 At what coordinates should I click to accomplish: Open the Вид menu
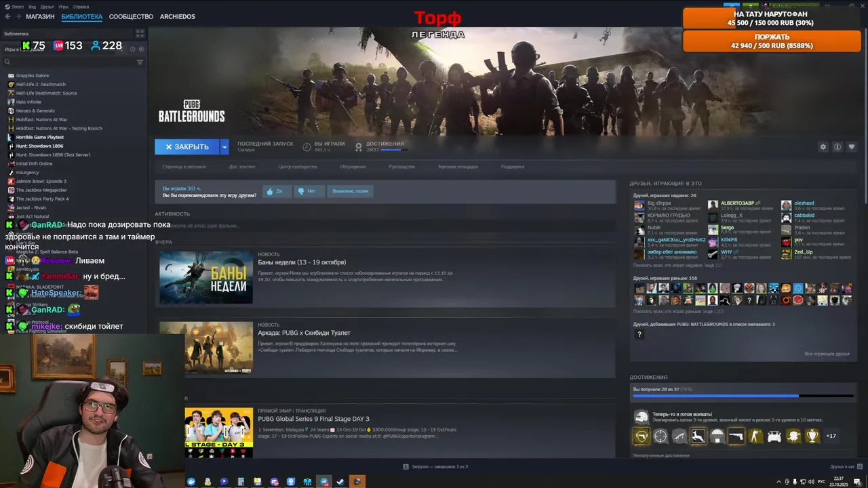click(x=32, y=6)
